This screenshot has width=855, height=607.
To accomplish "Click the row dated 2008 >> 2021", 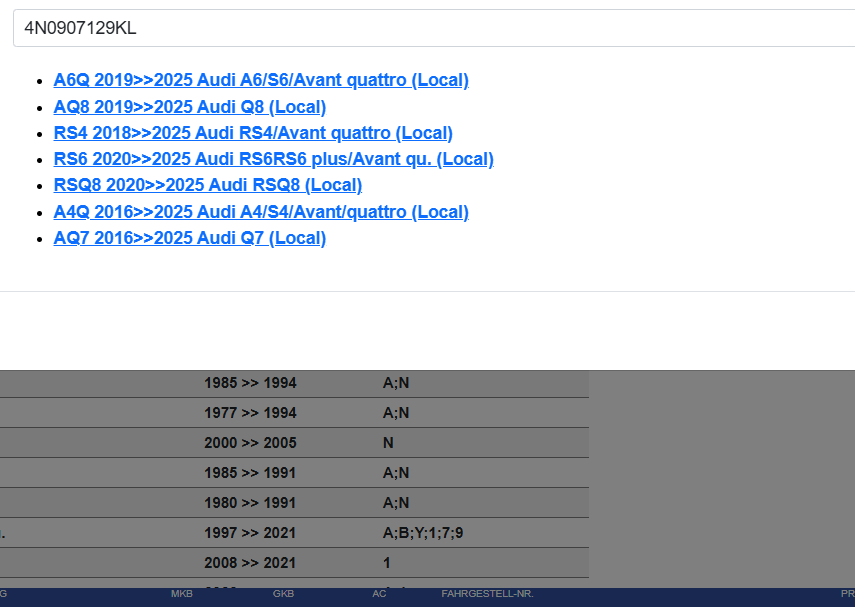I will [250, 563].
